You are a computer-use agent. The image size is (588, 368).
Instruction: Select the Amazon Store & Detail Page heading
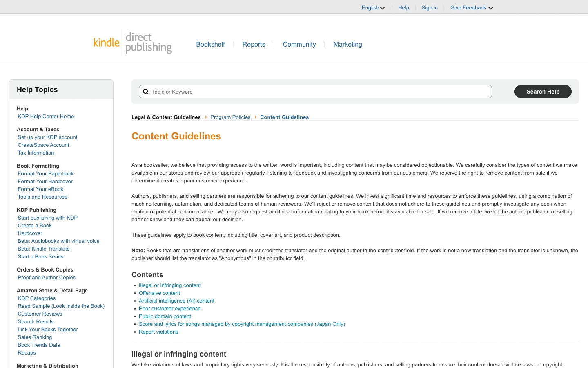pos(52,291)
